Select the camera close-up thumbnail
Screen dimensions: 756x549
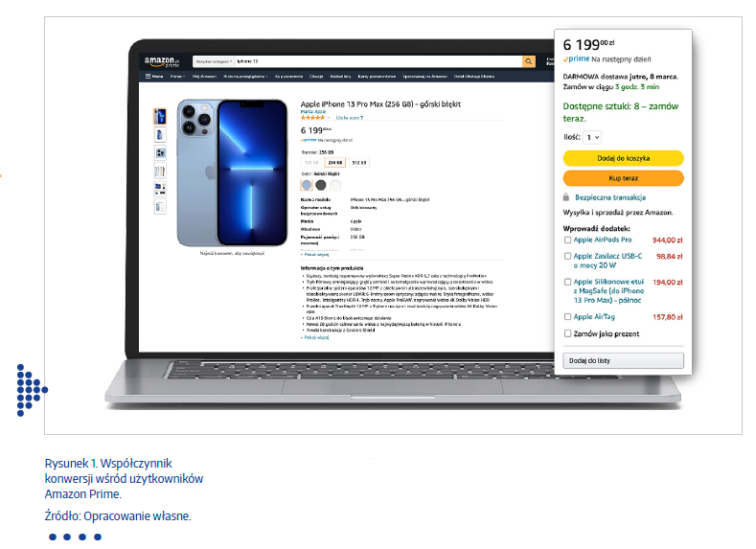[x=160, y=153]
